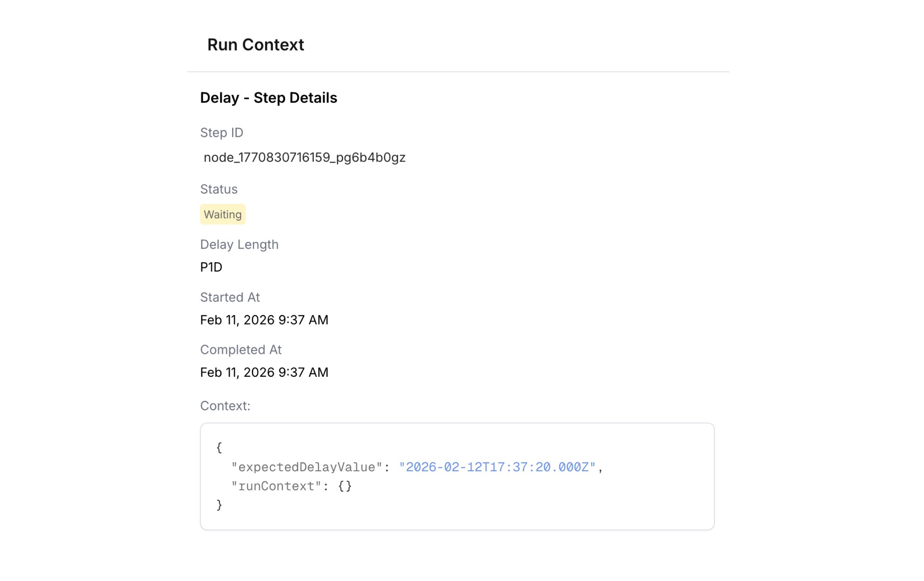
Task: Select the Step ID label
Action: click(x=222, y=133)
